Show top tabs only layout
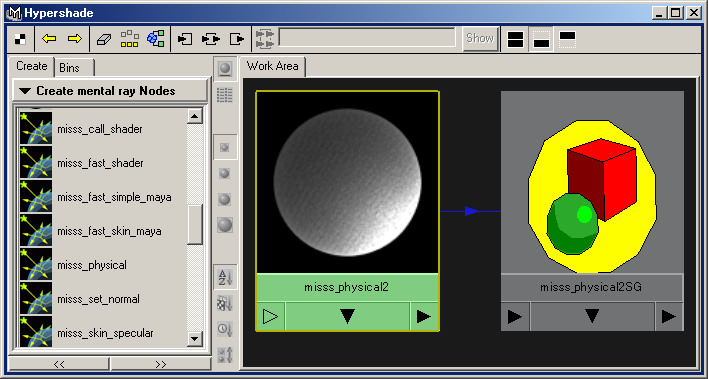This screenshot has height=379, width=708. [568, 39]
